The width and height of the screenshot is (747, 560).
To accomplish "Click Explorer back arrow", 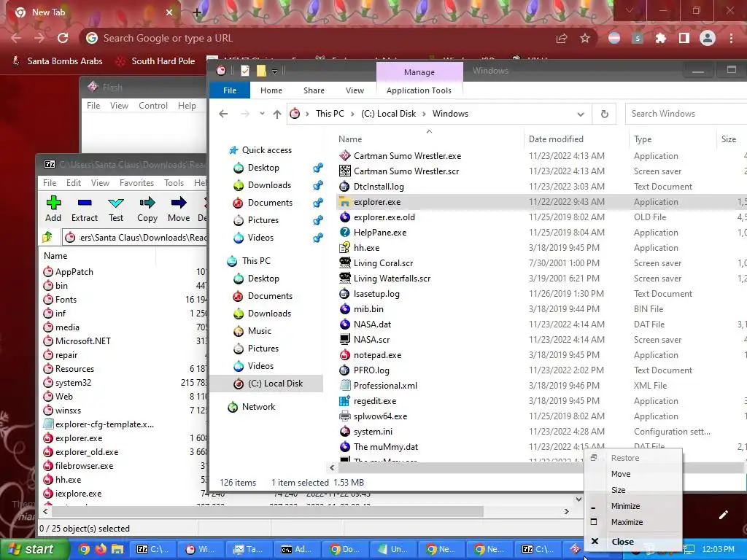I will coord(223,114).
